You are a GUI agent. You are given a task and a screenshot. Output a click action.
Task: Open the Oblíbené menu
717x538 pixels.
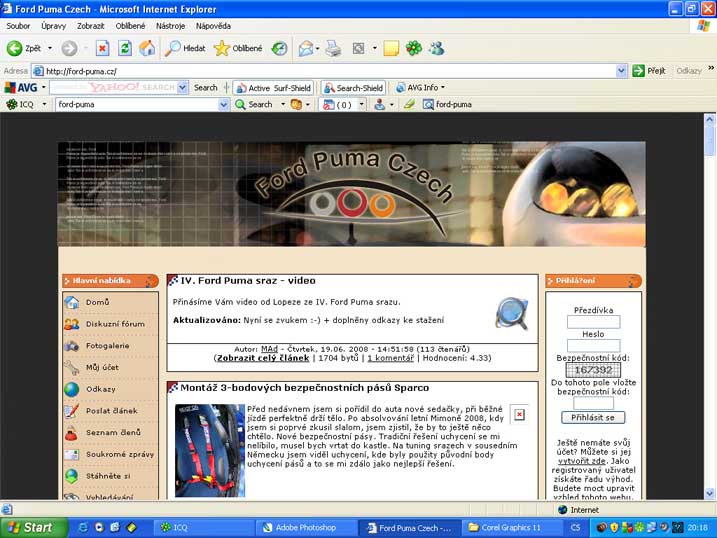pyautogui.click(x=130, y=26)
